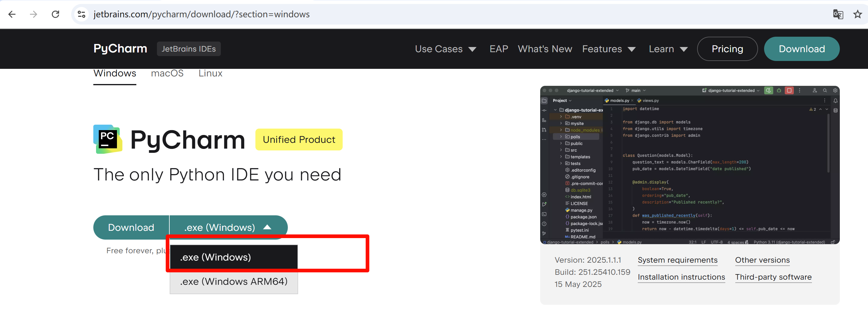The image size is (868, 323).
Task: Open System requirements link
Action: point(677,260)
